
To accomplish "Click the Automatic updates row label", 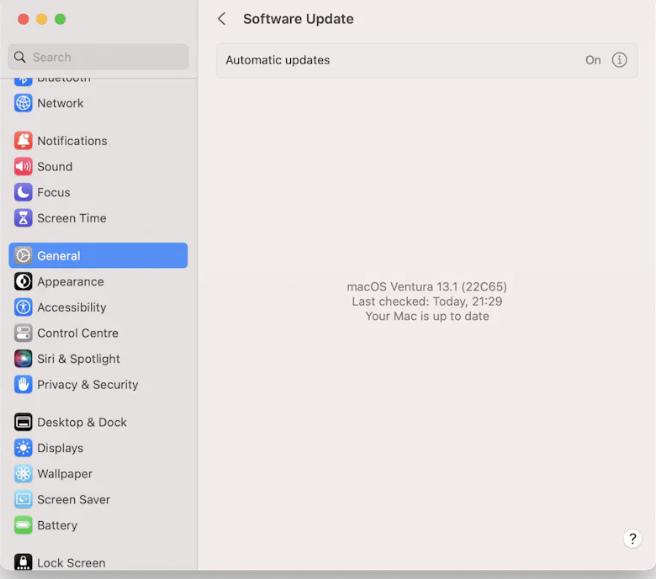I will pos(278,60).
